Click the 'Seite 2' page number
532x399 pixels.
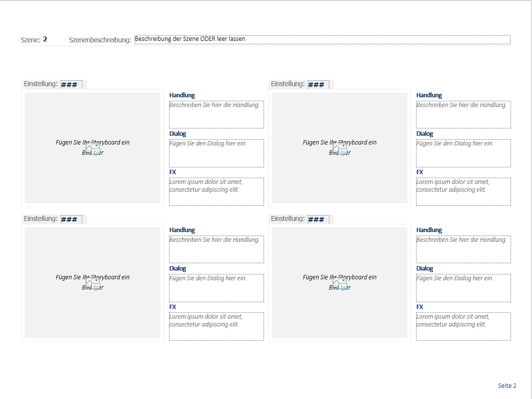point(507,386)
